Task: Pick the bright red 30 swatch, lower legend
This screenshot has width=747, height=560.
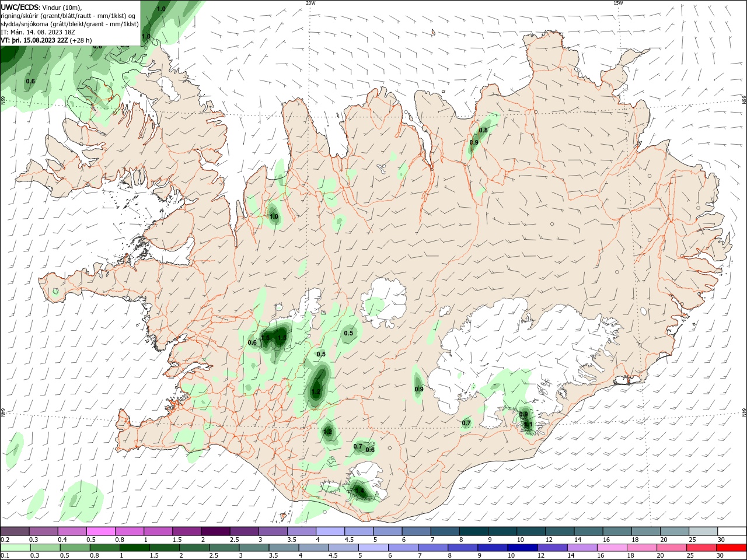Action: [731, 548]
